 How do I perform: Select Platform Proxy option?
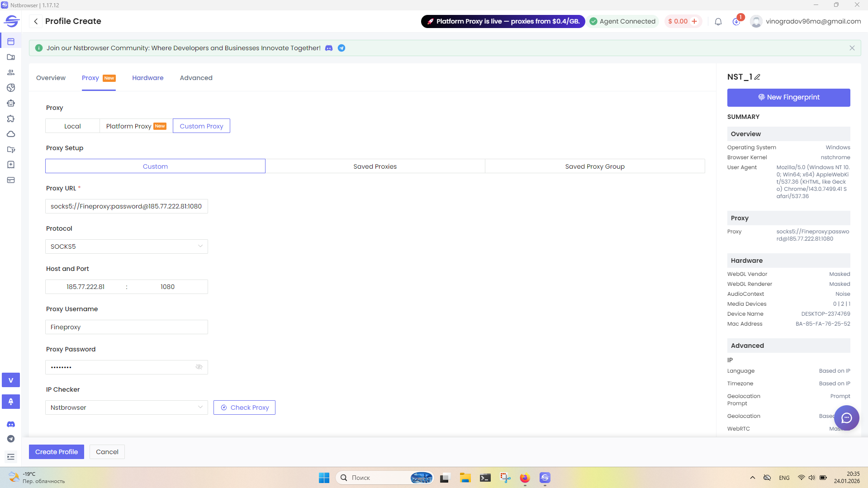[136, 126]
